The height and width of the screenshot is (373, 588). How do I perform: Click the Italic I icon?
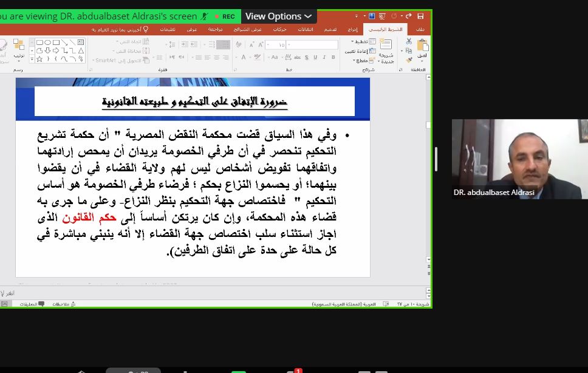pos(324,57)
